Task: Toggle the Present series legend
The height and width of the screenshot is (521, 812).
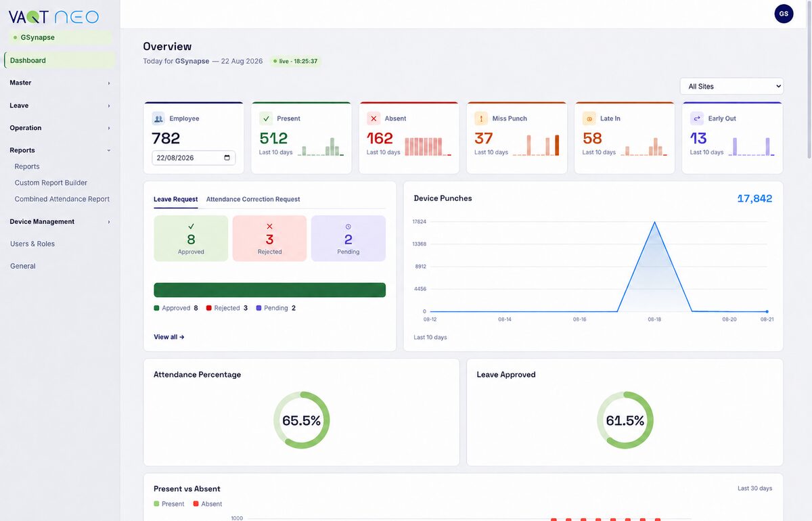Action: click(169, 504)
